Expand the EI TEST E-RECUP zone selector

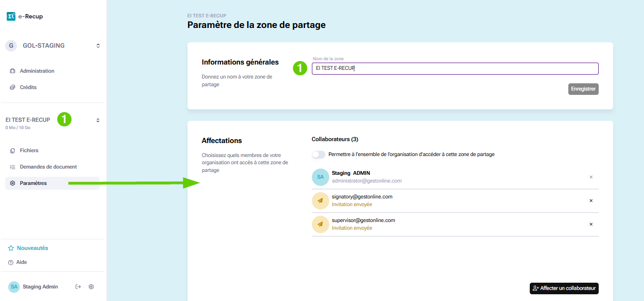pyautogui.click(x=98, y=120)
